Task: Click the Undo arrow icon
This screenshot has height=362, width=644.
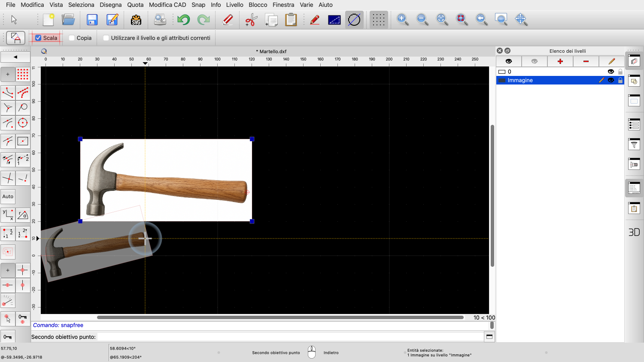Action: [183, 20]
